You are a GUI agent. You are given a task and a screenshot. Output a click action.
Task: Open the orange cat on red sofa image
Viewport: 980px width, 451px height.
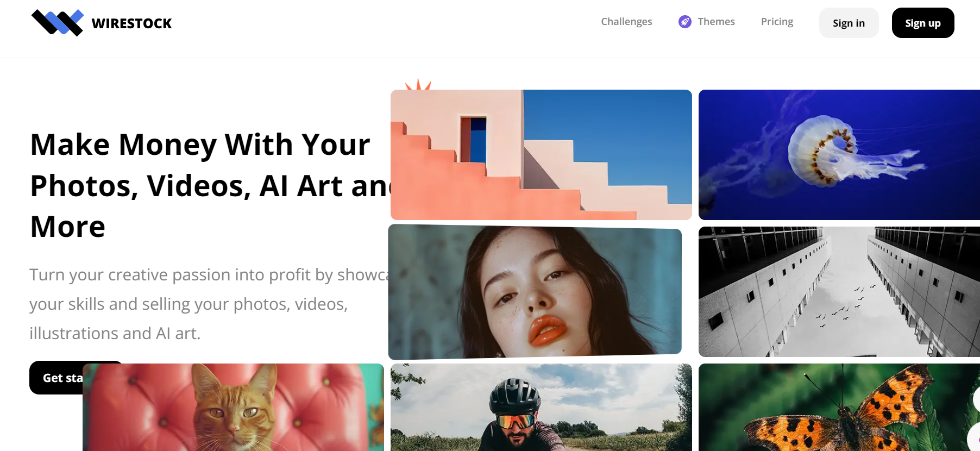(233, 408)
